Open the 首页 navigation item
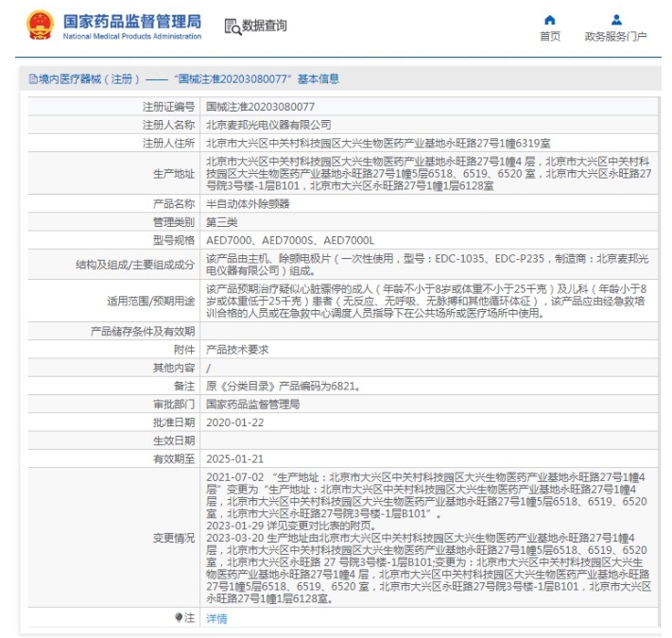This screenshot has height=638, width=672. point(550,37)
